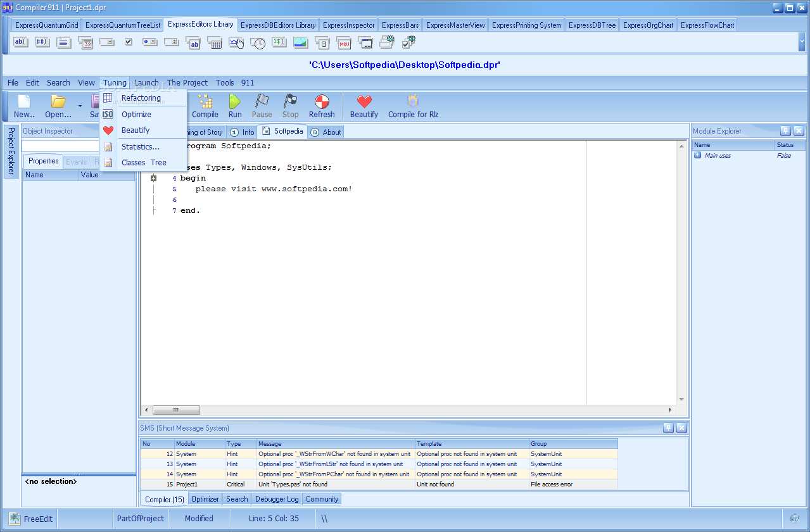Click the Compile for Rlz toolbar icon

click(x=413, y=101)
